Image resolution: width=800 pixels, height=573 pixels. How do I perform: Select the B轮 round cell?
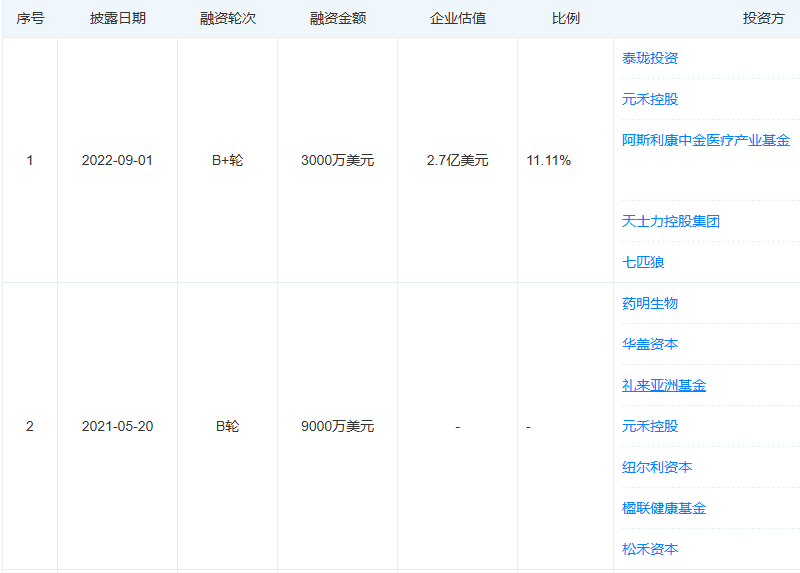click(228, 426)
